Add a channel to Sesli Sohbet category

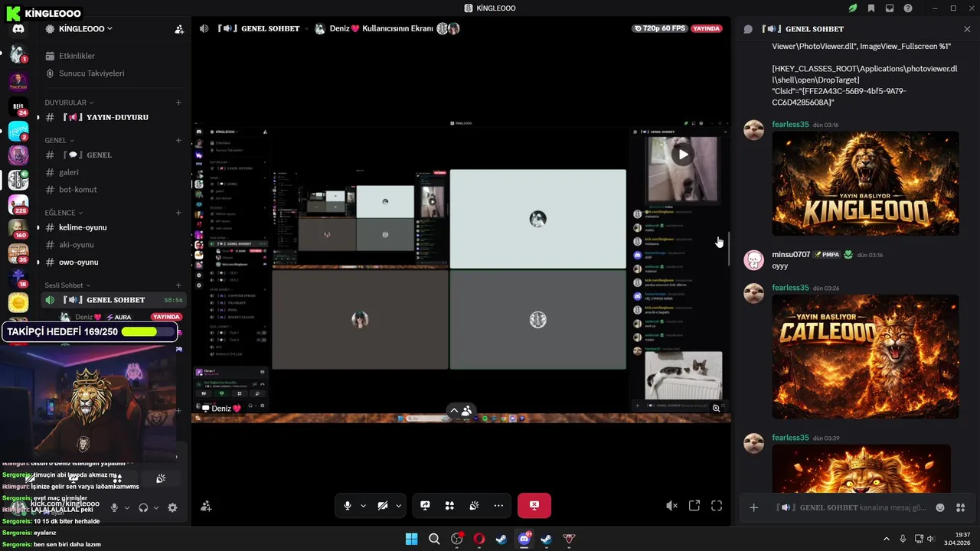[178, 285]
